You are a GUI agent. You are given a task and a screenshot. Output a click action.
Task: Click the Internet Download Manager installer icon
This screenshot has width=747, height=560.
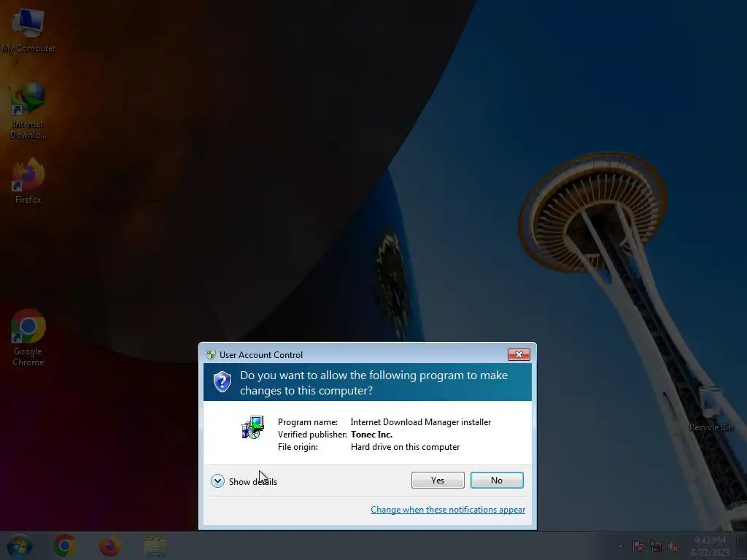pos(252,427)
